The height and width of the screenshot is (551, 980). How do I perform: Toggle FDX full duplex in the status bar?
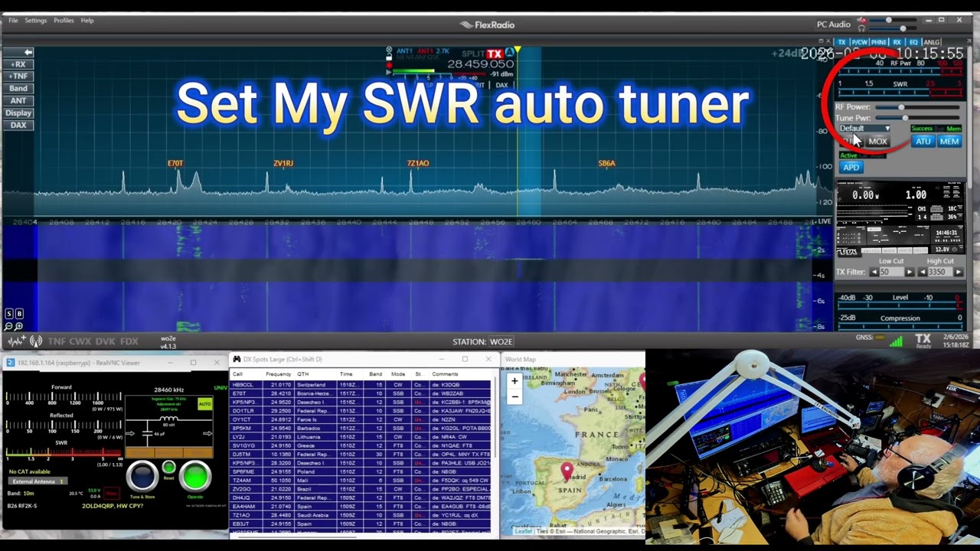129,341
